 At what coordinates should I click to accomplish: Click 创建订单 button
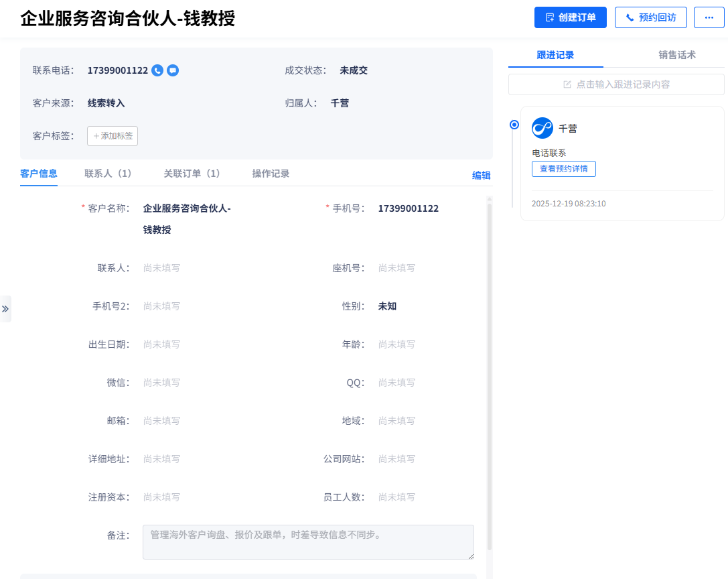[x=570, y=17]
